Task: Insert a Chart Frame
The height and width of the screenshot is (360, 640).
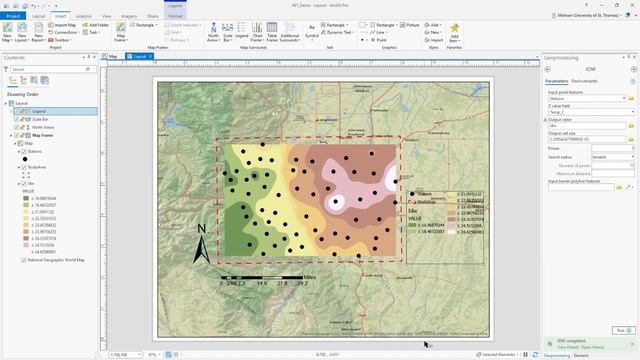Action: (257, 32)
